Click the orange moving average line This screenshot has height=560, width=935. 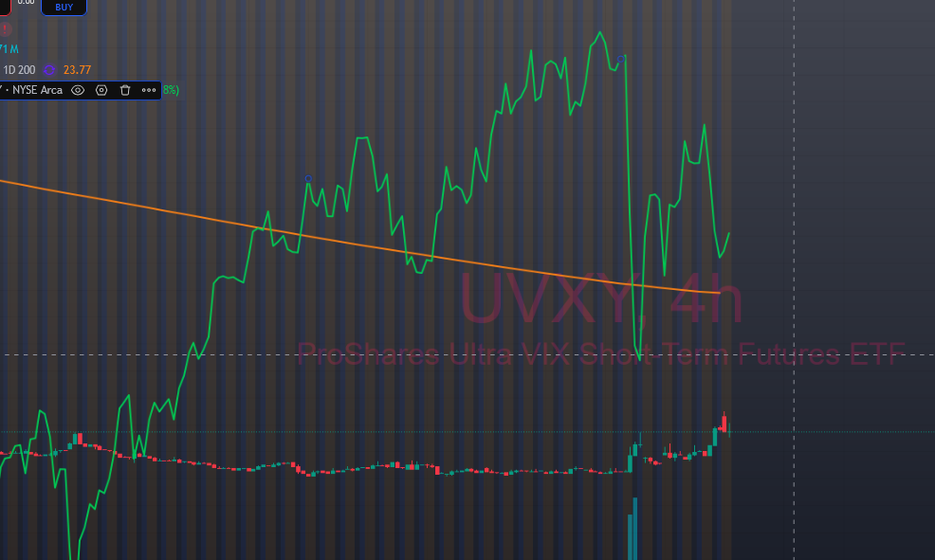(x=357, y=244)
